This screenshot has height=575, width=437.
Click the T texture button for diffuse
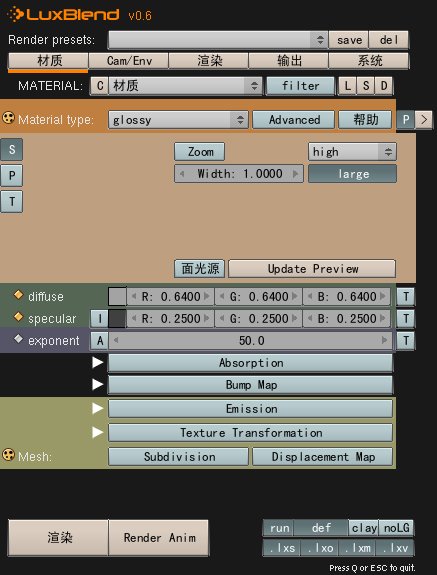(406, 297)
